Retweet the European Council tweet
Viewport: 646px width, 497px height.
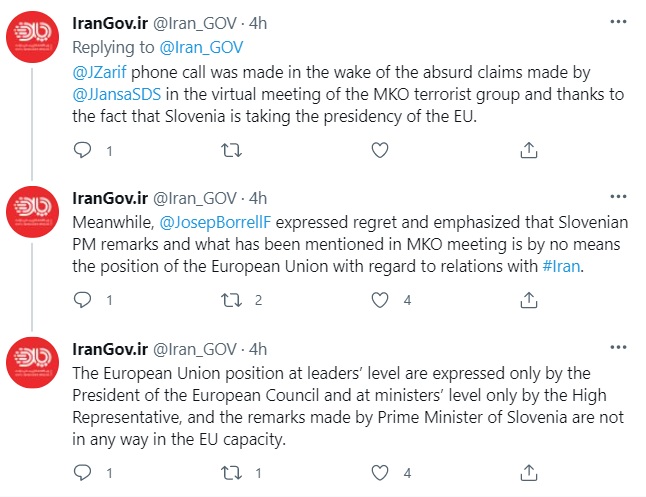pyautogui.click(x=230, y=472)
